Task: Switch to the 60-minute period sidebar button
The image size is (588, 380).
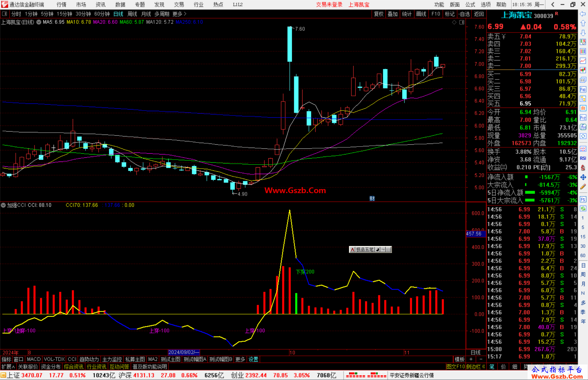Action: [x=583, y=256]
